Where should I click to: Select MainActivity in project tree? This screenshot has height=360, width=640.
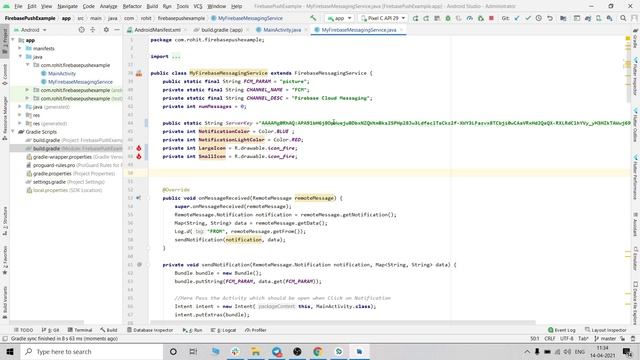(x=62, y=73)
